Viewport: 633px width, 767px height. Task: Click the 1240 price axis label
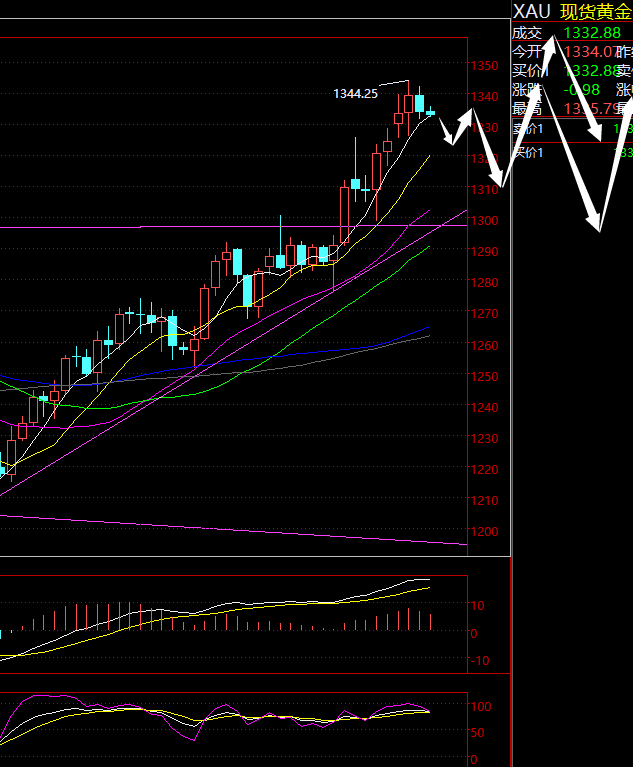point(484,407)
